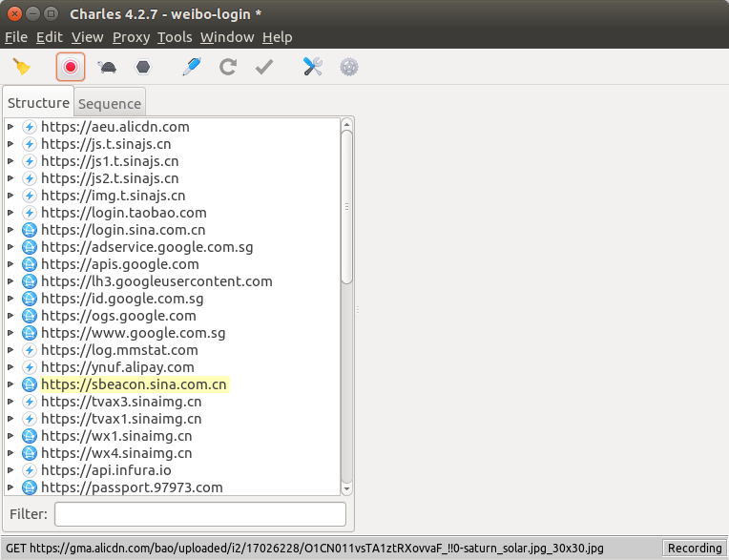Toggle breakpoints with the hexagon icon
Screen dimensions: 729x560
143,67
